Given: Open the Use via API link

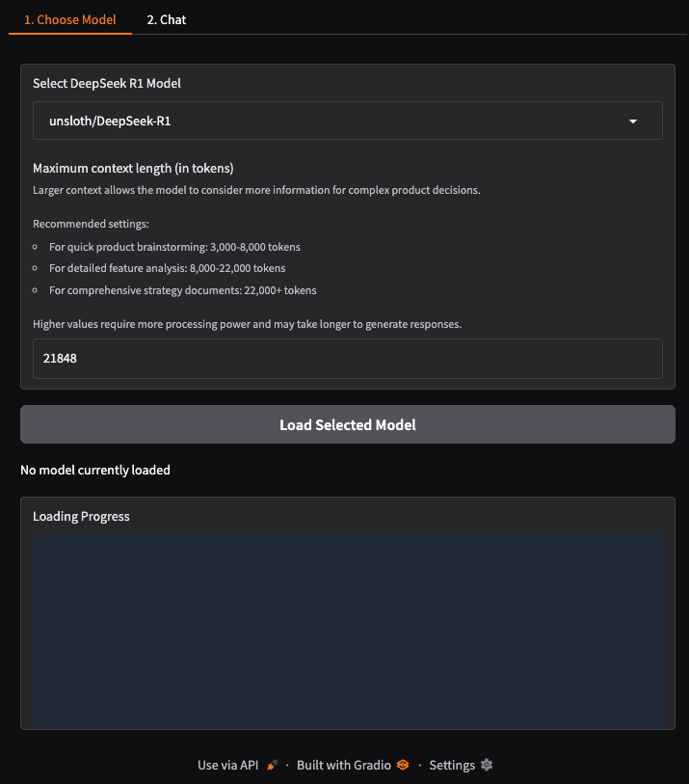Looking at the screenshot, I should [228, 765].
